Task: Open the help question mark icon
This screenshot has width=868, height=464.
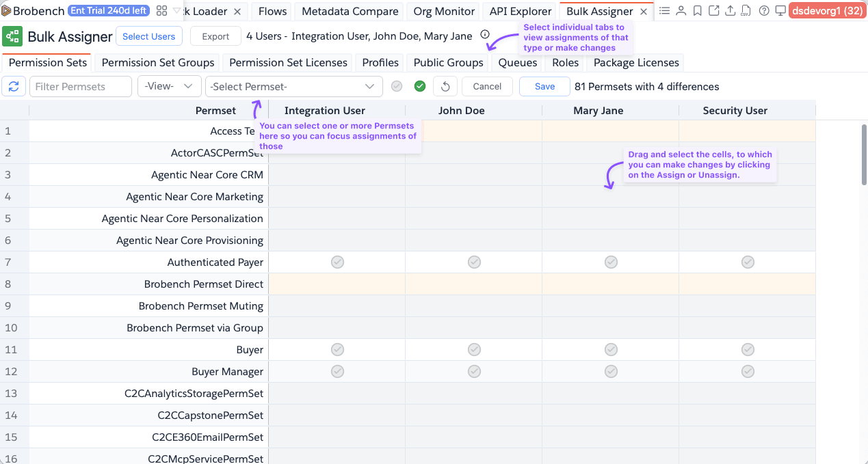Action: 763,11
